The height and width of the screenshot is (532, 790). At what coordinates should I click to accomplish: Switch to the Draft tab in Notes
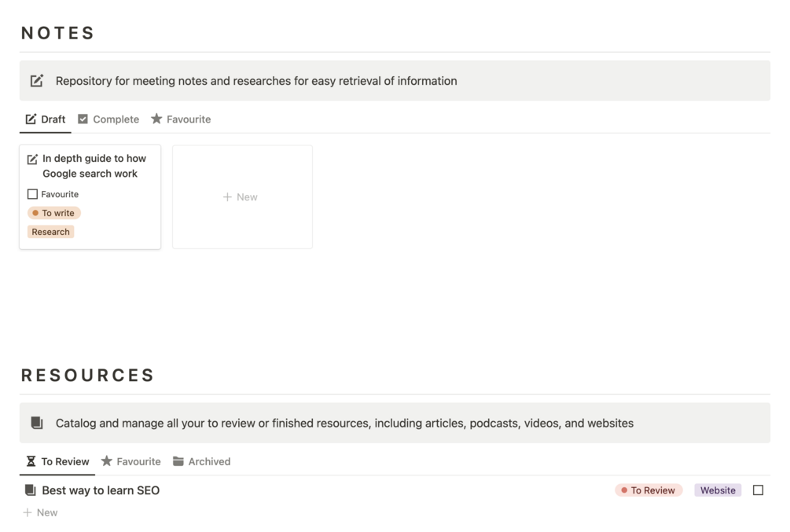pos(46,119)
